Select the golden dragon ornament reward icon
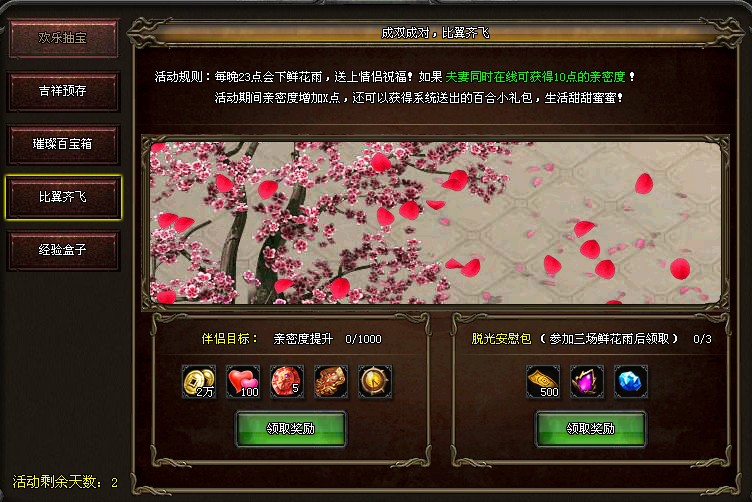The height and width of the screenshot is (502, 752). pyautogui.click(x=331, y=382)
